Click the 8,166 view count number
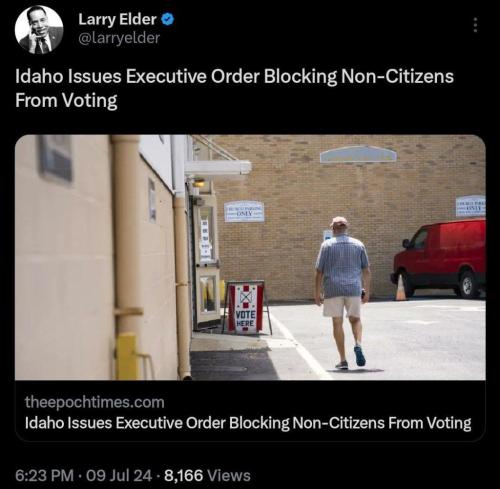 click(183, 476)
